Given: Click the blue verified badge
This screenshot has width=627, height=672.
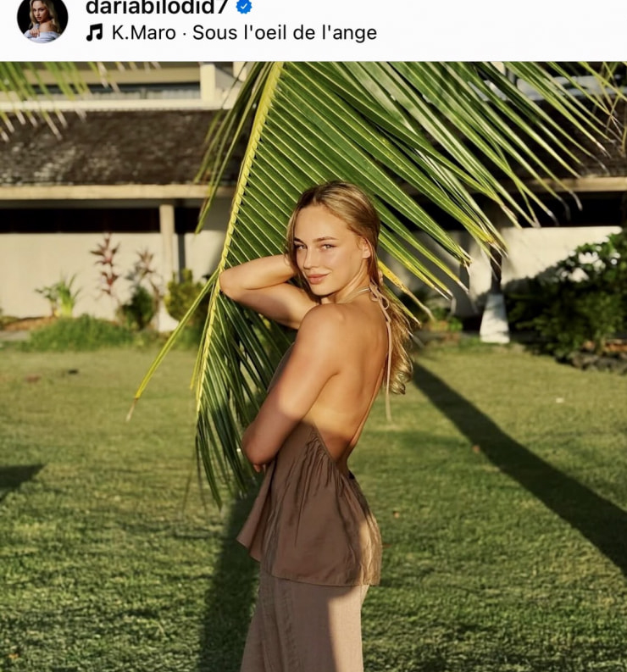Looking at the screenshot, I should 244,7.
